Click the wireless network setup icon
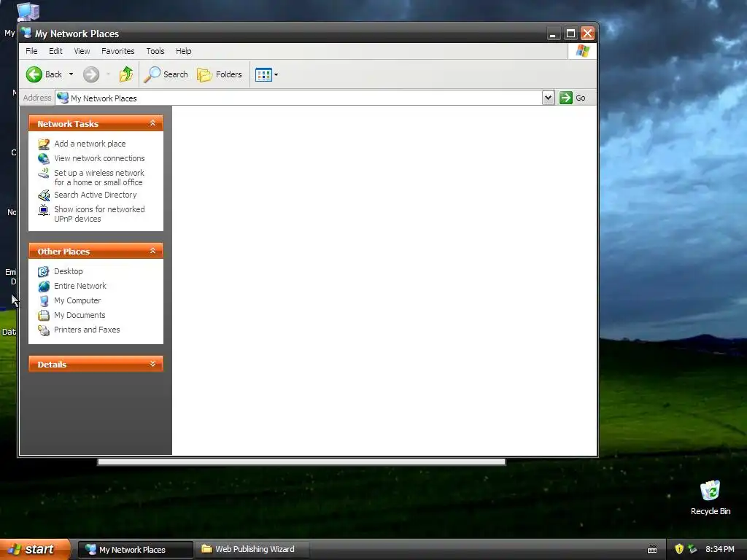This screenshot has width=747, height=560. pos(44,173)
